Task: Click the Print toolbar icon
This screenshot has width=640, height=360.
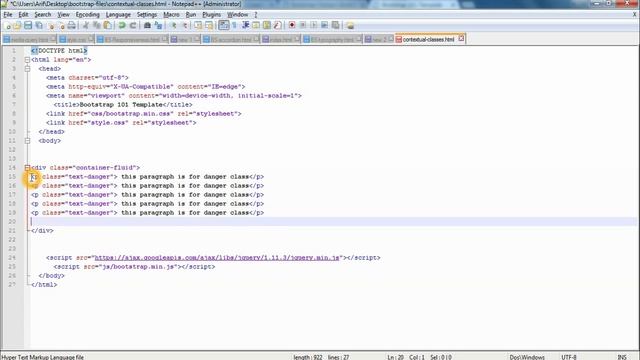Action: (x=71, y=26)
